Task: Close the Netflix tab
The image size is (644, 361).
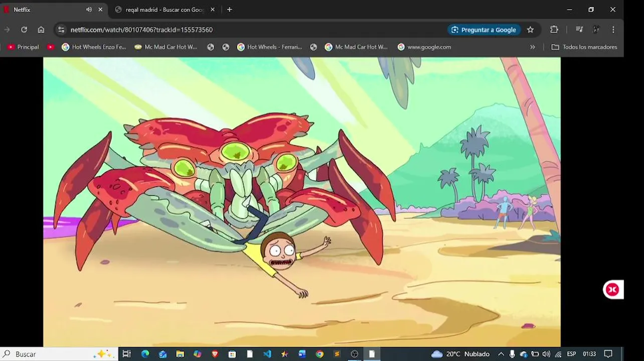Action: 100,10
